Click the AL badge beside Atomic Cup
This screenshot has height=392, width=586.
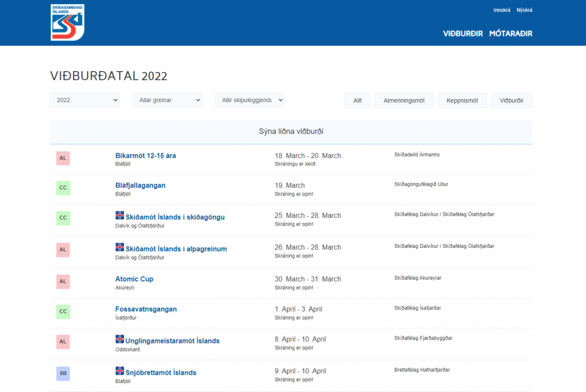pyautogui.click(x=63, y=282)
